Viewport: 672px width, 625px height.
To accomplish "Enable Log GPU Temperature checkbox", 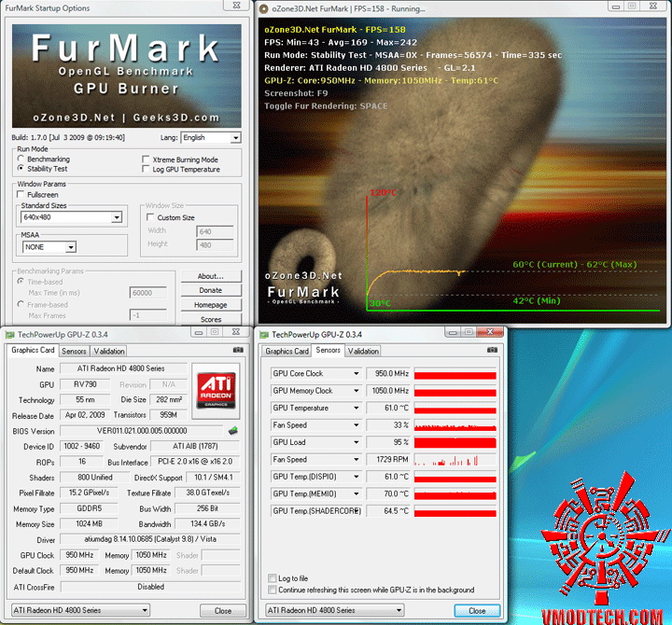I will (146, 169).
